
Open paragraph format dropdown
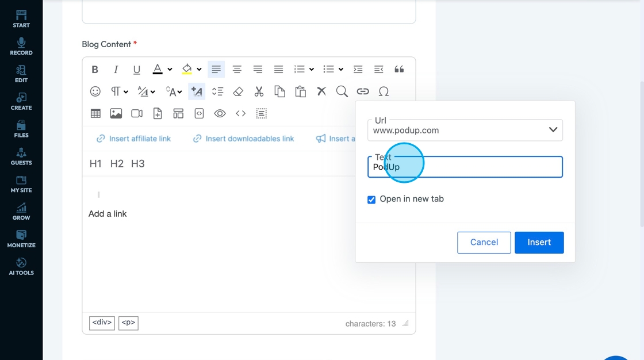120,91
